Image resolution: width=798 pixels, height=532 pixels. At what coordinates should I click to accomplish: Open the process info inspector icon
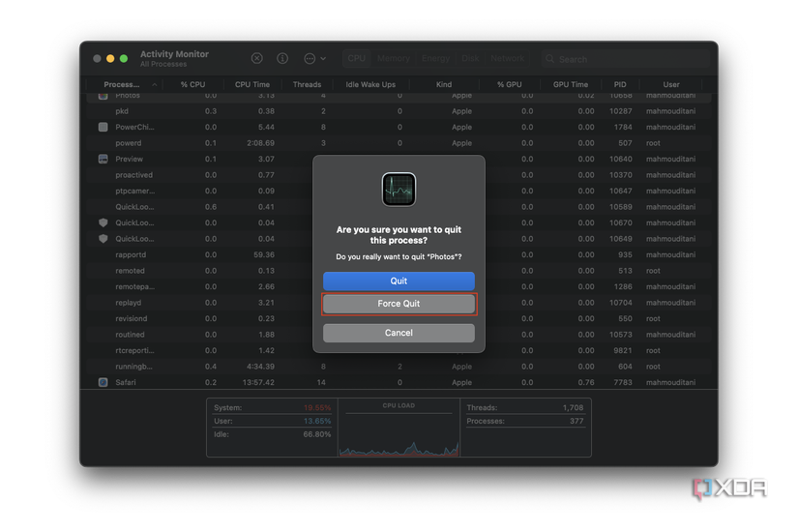pos(282,59)
